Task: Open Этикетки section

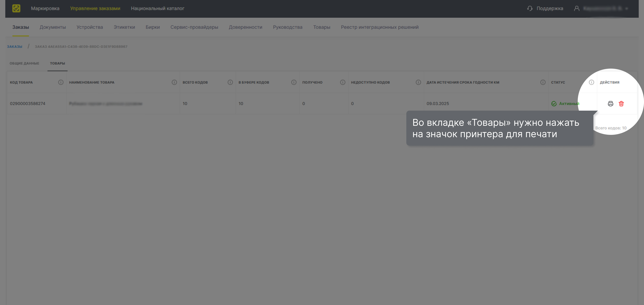Action: coord(124,27)
